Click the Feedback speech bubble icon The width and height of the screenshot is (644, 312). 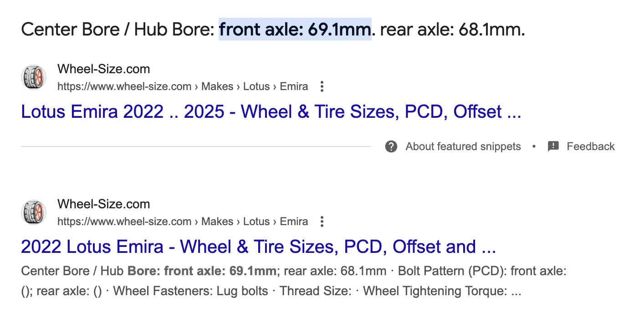553,146
